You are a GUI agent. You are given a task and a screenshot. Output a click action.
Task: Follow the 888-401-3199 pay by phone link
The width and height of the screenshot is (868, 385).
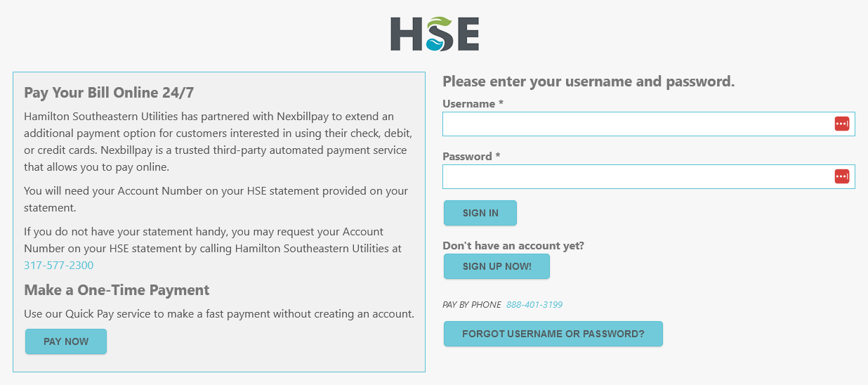534,304
